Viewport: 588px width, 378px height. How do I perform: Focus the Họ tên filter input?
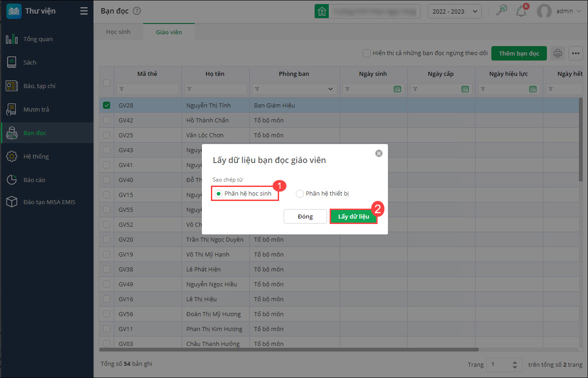click(215, 89)
